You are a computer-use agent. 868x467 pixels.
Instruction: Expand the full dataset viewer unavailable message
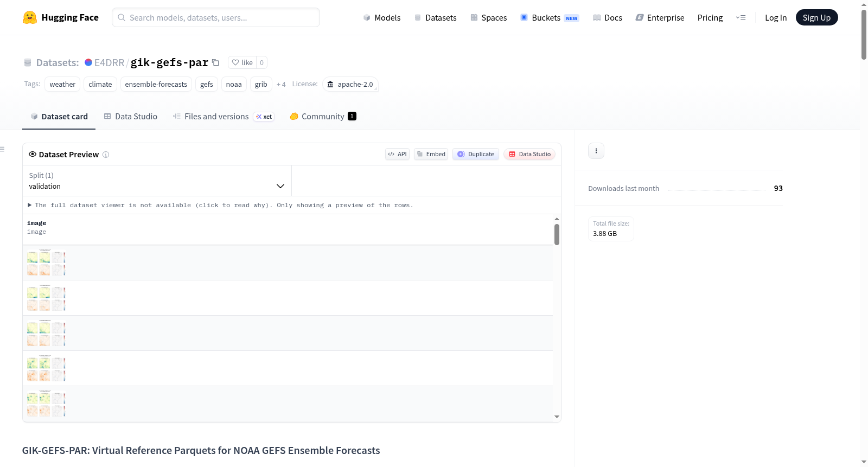(220, 205)
